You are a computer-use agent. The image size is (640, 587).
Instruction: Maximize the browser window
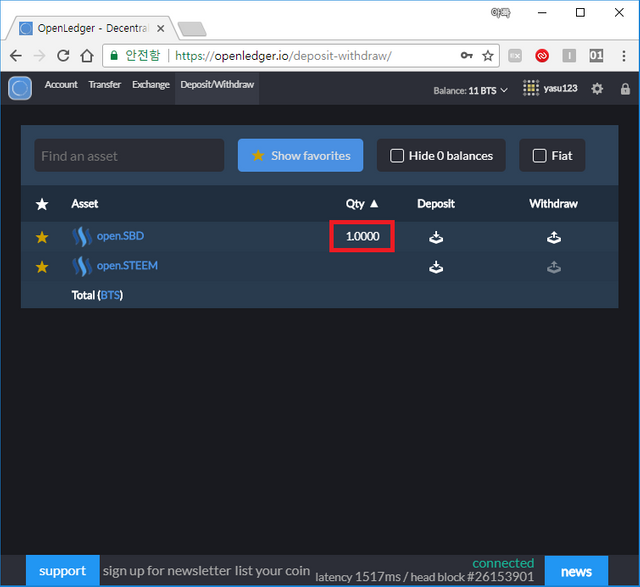tap(580, 13)
